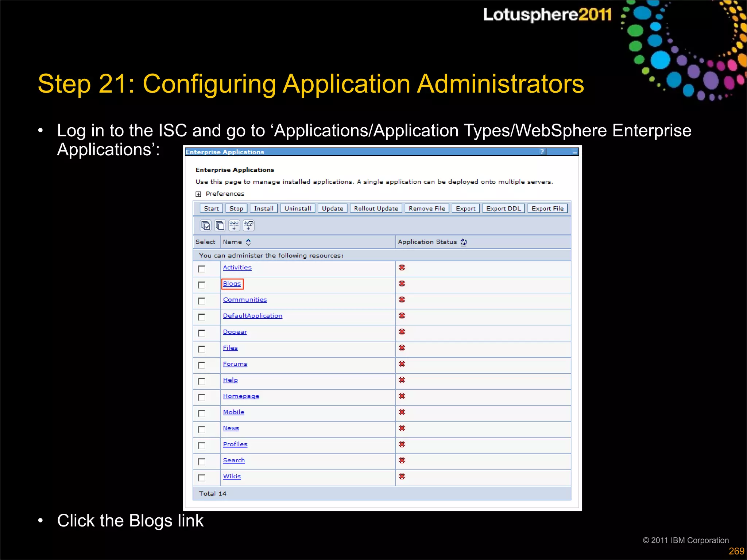747x560 pixels.
Task: Check the Search checkbox
Action: point(202,462)
